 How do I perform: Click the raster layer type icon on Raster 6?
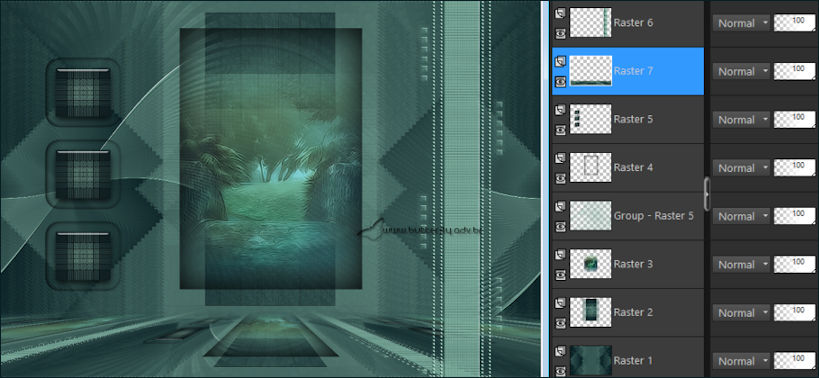(x=560, y=13)
